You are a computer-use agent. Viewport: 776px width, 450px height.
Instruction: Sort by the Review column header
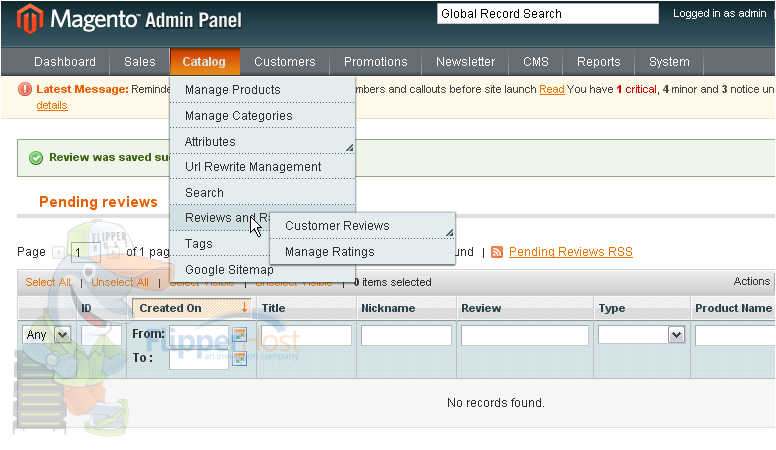[x=481, y=308]
